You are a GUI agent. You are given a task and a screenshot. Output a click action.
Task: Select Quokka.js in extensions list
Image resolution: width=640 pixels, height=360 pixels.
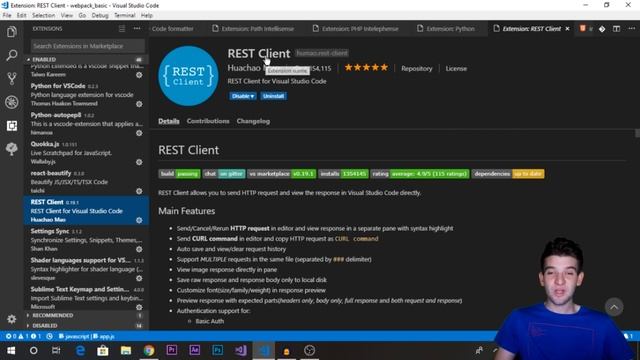click(86, 153)
